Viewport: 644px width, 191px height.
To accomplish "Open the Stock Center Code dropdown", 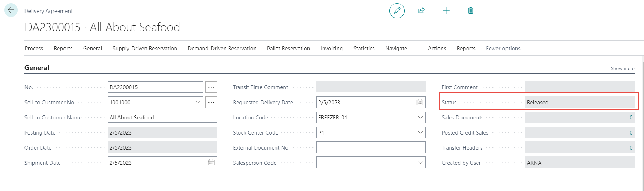I will pyautogui.click(x=420, y=133).
